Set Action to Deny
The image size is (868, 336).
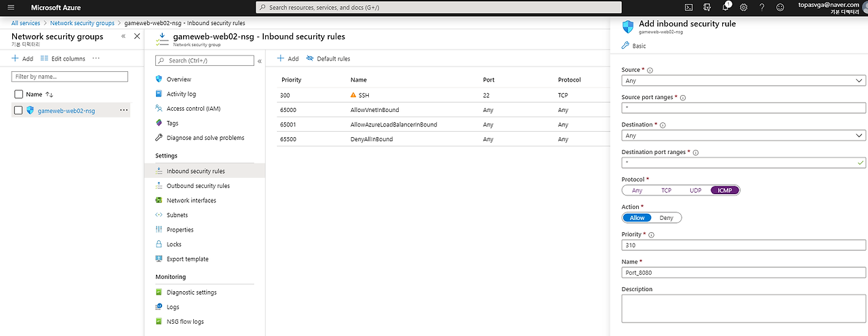[667, 218]
